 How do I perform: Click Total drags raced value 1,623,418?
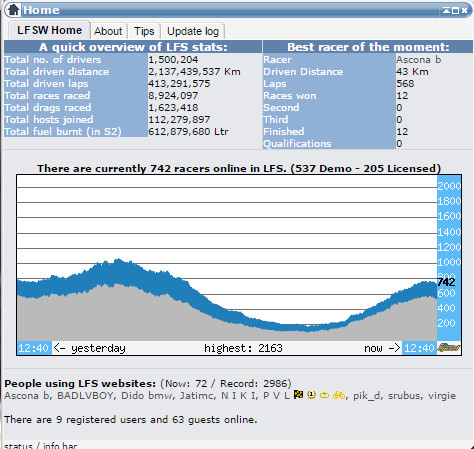[173, 108]
